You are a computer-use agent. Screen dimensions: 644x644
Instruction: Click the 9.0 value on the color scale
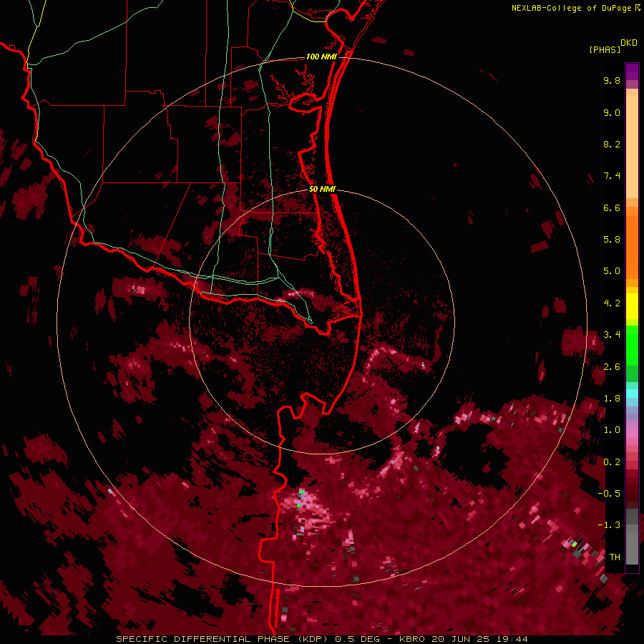click(x=612, y=112)
